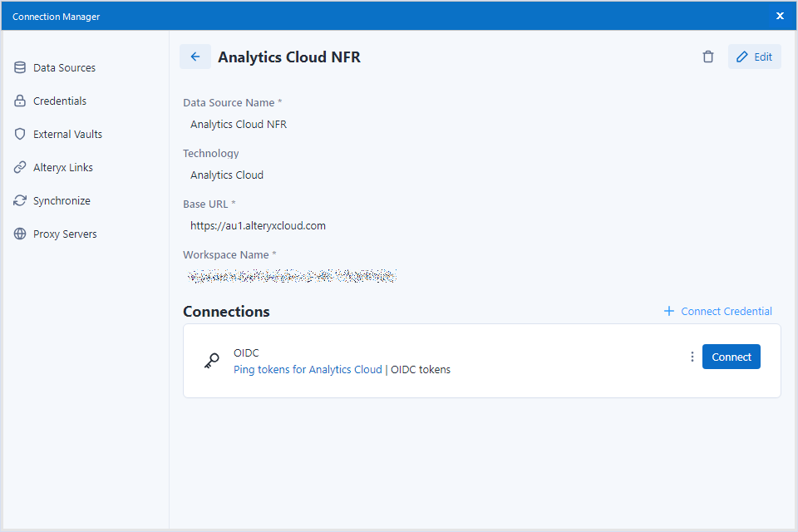Click the Base URL field value

[258, 225]
